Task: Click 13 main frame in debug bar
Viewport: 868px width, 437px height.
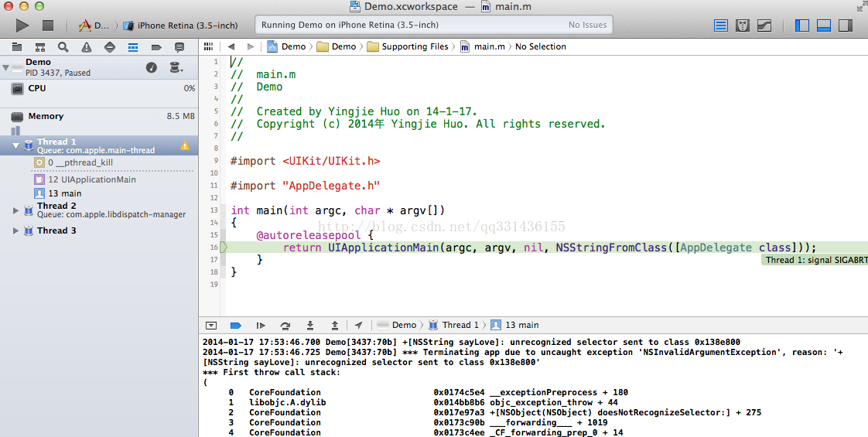Action: click(x=514, y=326)
